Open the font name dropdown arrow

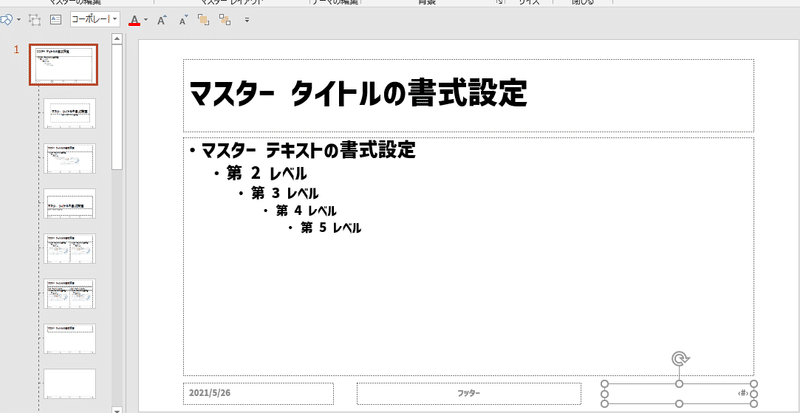tap(115, 20)
